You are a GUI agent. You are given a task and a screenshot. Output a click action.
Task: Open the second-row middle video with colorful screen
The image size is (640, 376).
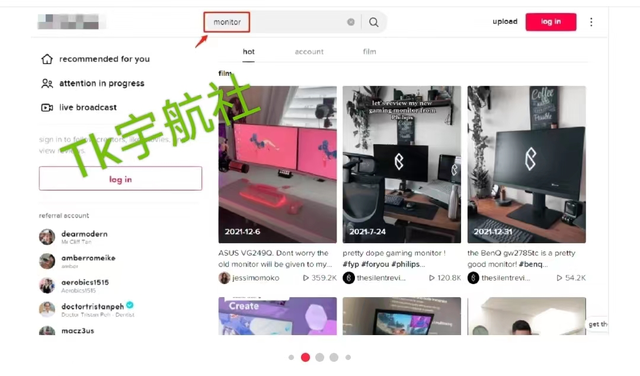(402, 316)
